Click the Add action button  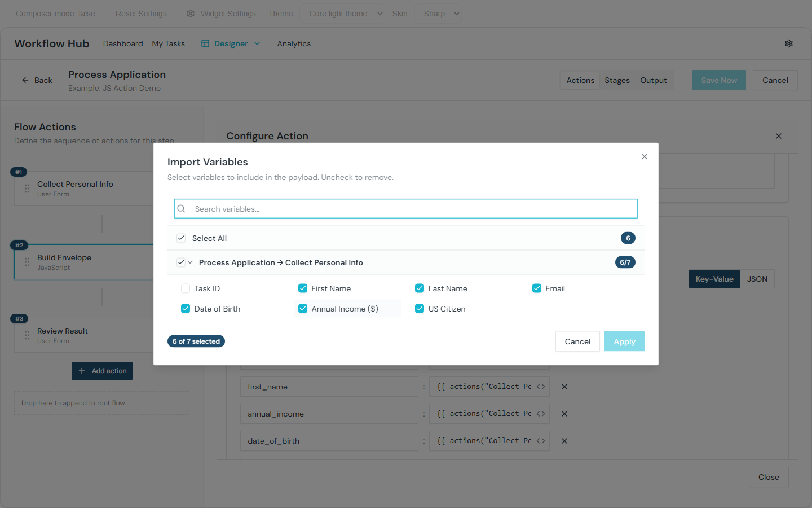(x=102, y=371)
